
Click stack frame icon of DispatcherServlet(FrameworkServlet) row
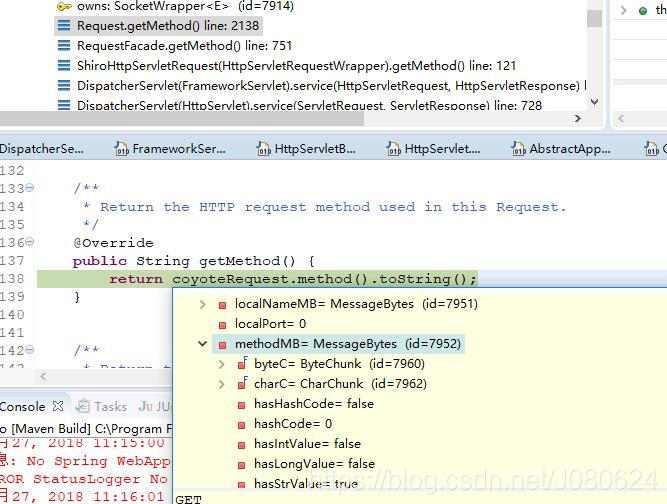click(64, 85)
